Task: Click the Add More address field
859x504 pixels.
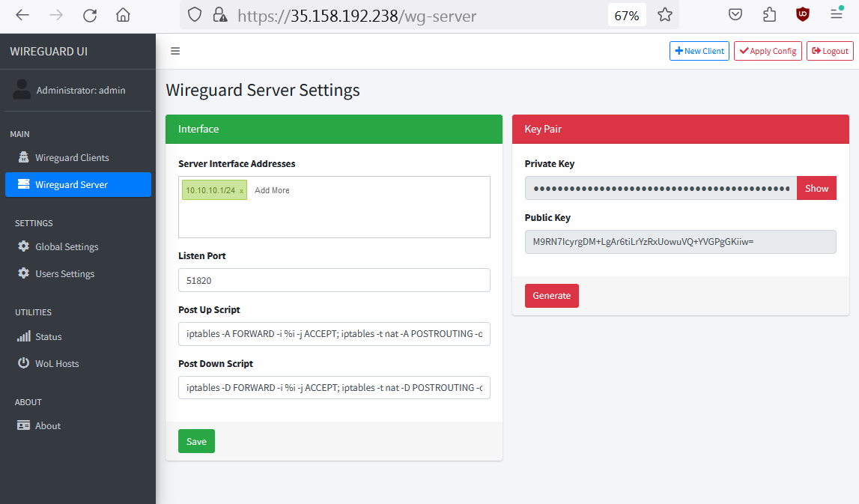Action: pos(273,190)
